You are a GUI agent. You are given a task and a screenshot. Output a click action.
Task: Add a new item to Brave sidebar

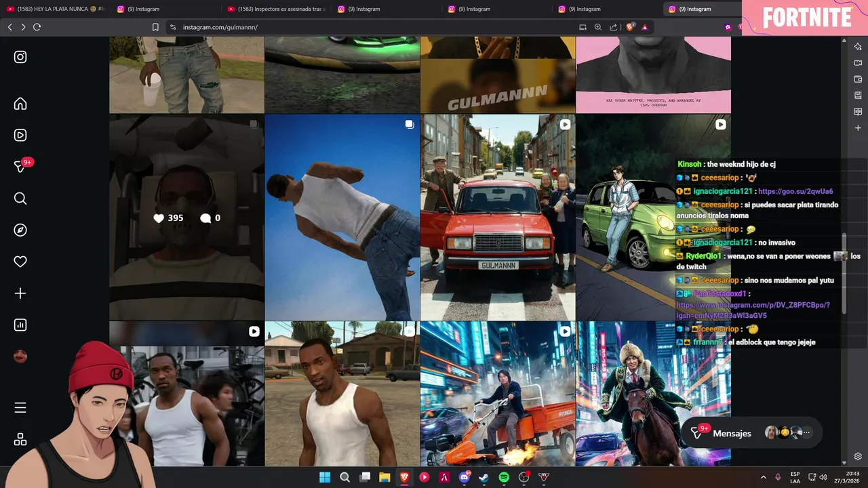tap(858, 127)
